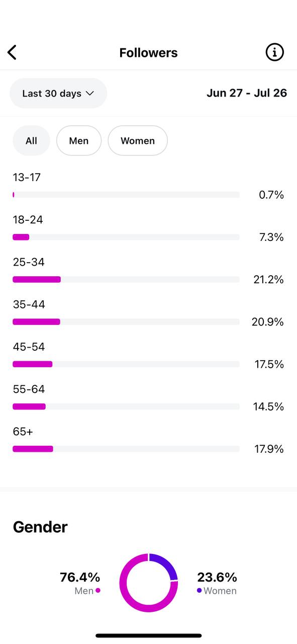Tap the 65+ age group bar
The image size is (297, 644).
tap(126, 449)
